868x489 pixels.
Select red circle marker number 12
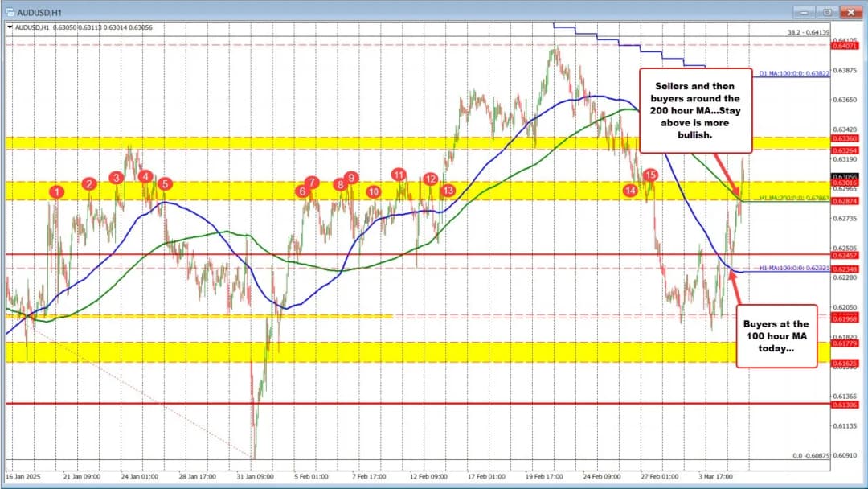coord(431,179)
